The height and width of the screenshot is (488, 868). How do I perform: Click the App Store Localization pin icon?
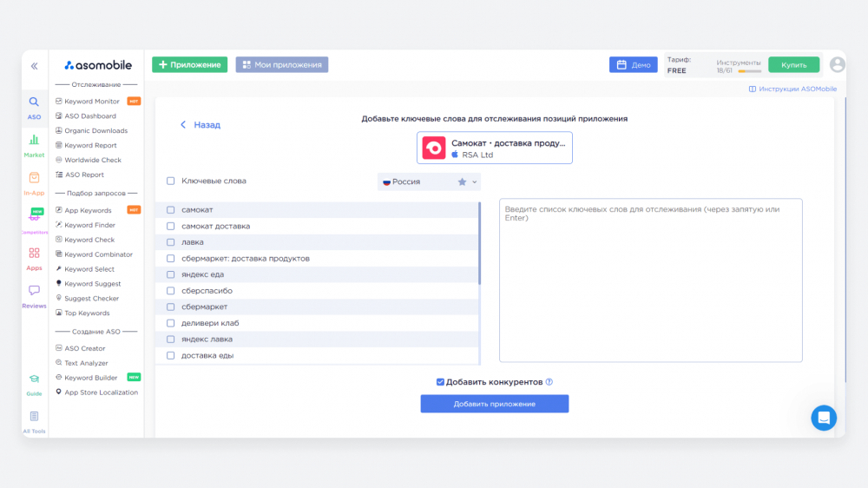[x=59, y=392]
